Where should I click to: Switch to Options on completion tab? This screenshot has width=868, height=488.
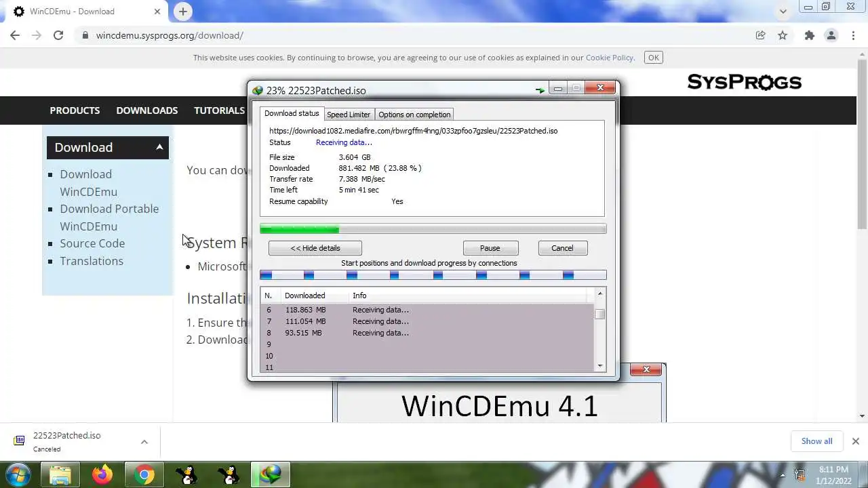click(x=414, y=115)
